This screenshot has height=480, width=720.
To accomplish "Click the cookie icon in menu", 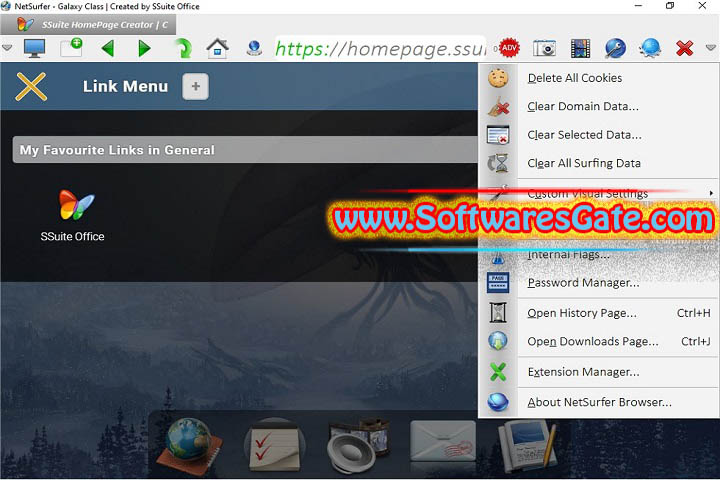I will pyautogui.click(x=498, y=78).
